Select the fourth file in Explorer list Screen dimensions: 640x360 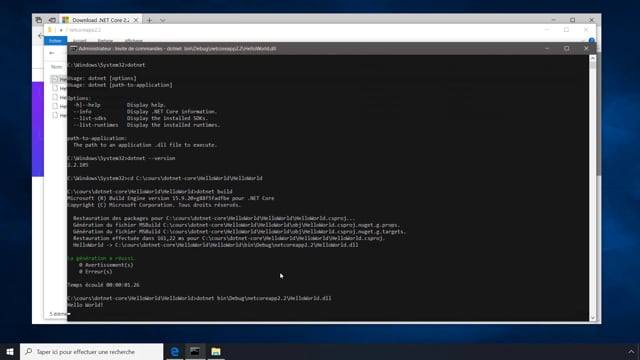click(x=59, y=106)
